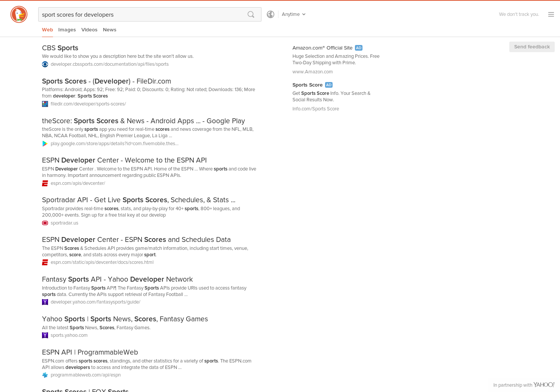Switch to the News tab
This screenshot has height=392, width=560.
click(x=110, y=30)
